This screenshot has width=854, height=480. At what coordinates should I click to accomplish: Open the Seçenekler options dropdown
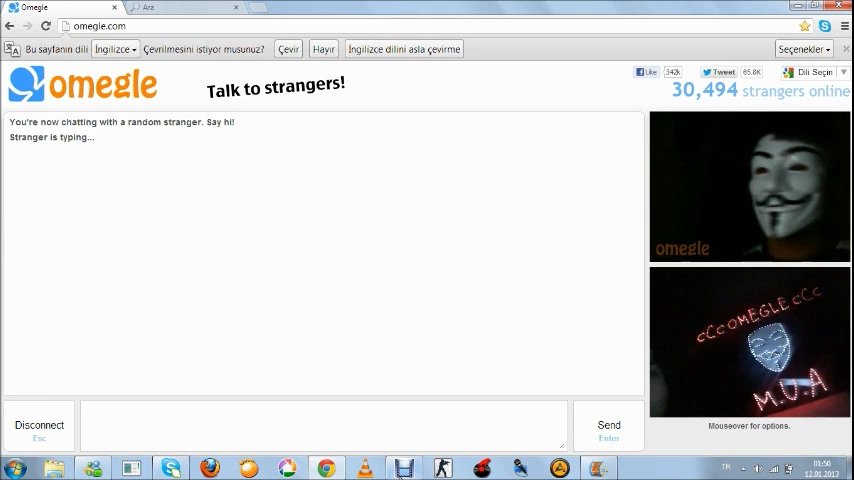804,49
